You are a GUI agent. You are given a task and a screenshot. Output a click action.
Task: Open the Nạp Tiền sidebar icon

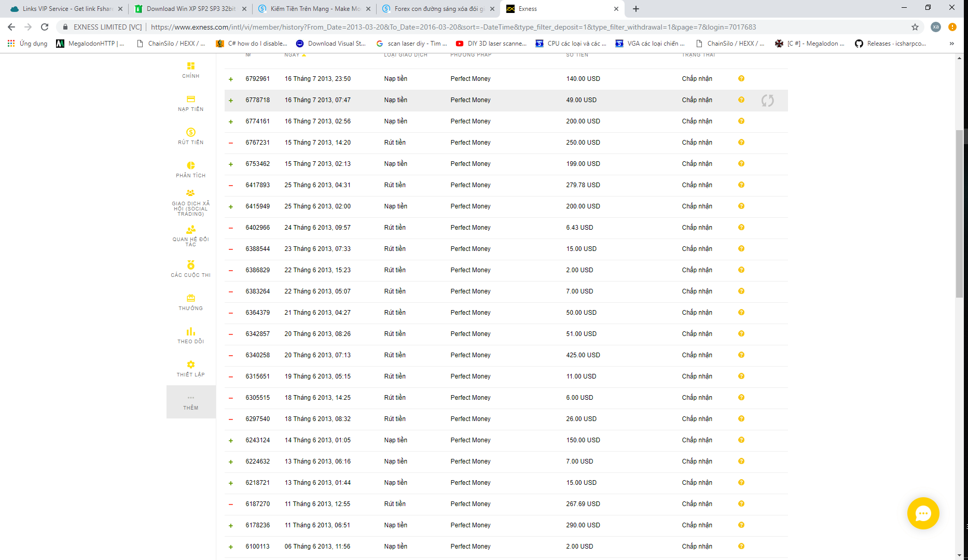(x=190, y=100)
